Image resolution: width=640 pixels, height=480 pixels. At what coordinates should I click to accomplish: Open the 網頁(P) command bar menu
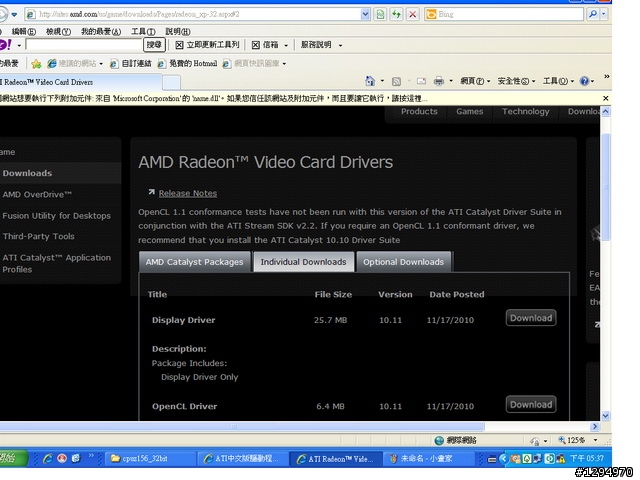[x=475, y=81]
